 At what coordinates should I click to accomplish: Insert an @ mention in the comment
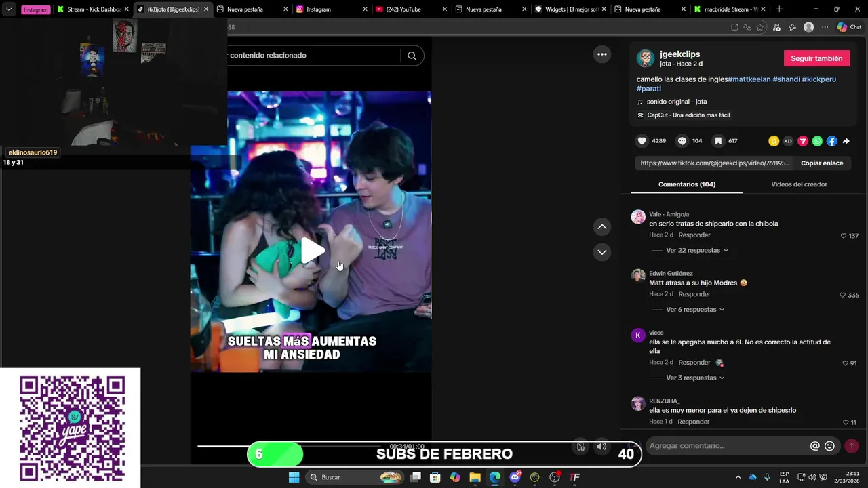(x=814, y=446)
